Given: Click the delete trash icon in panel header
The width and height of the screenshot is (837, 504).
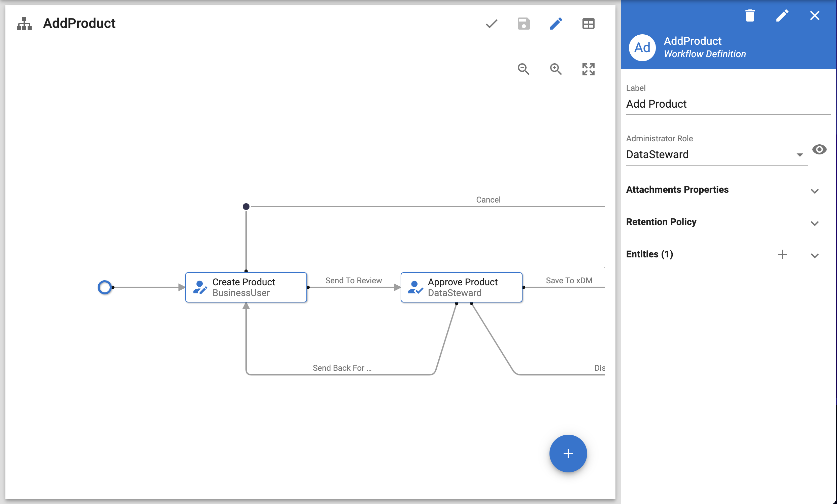Looking at the screenshot, I should (750, 15).
